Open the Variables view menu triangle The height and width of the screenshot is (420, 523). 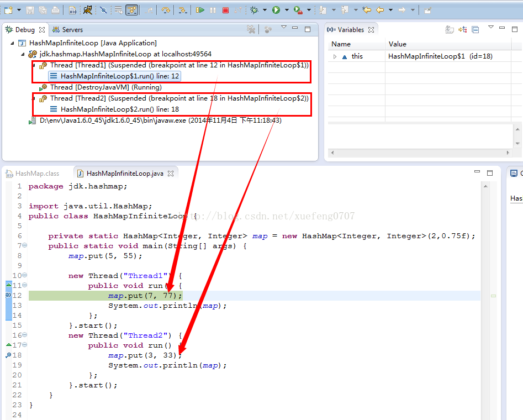(490, 27)
